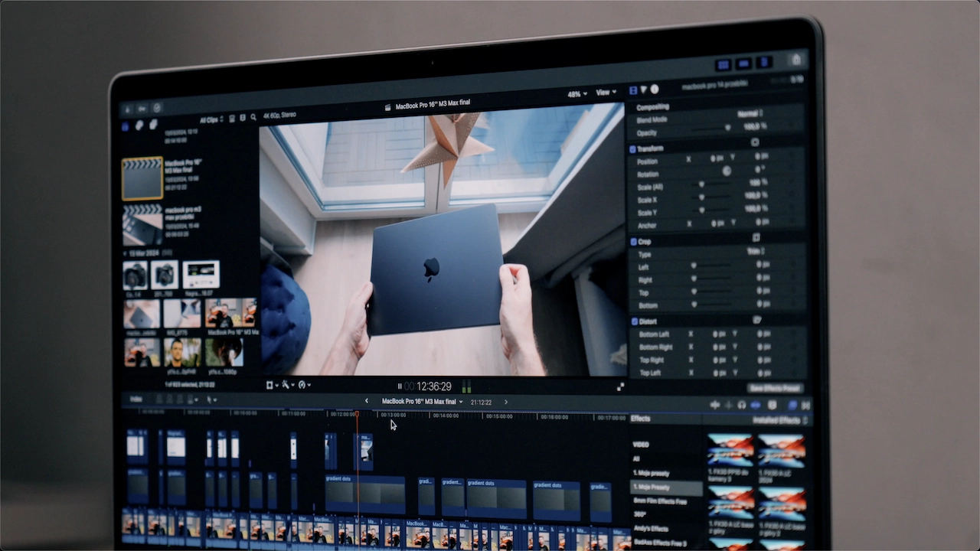Viewport: 980px width, 551px height.
Task: Open the All Clips filter dropdown
Action: [x=212, y=120]
